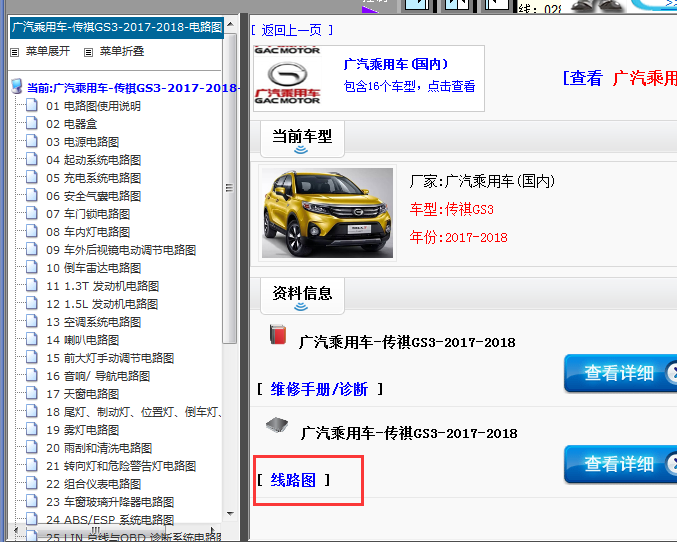Open 16 音响/导航电路图
Image resolution: width=677 pixels, height=542 pixels.
[98, 376]
